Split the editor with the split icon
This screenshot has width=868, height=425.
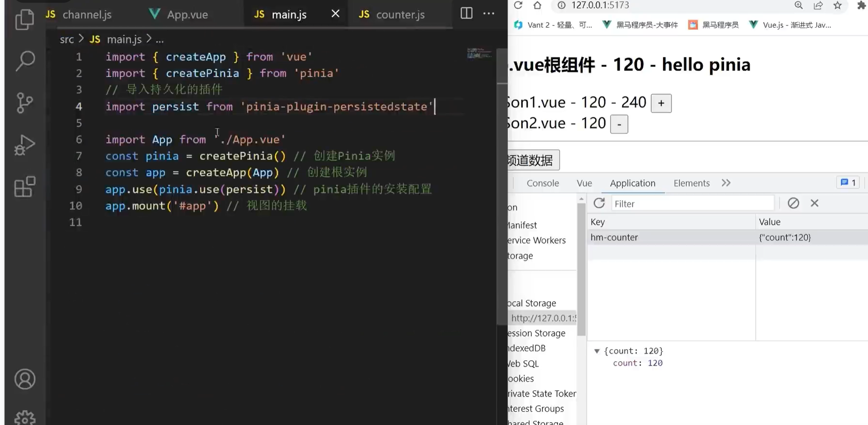(x=466, y=13)
